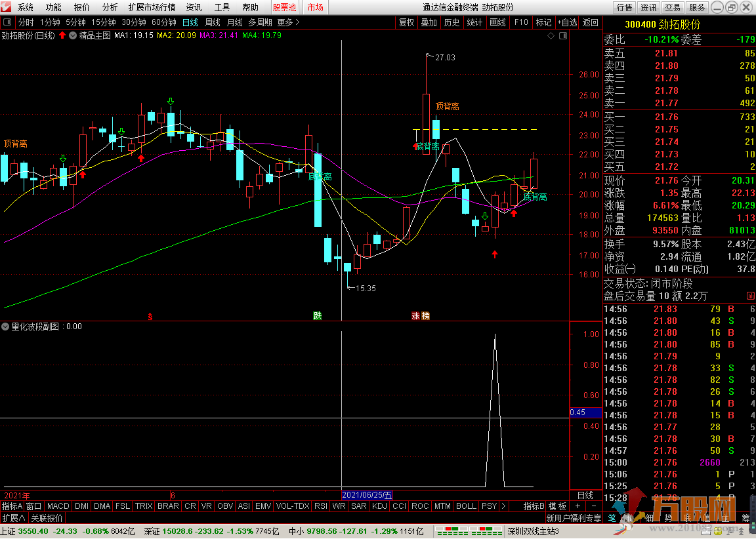Click the 交易 button in the title bar
Viewport: 756px width, 539px height.
pyautogui.click(x=673, y=7)
